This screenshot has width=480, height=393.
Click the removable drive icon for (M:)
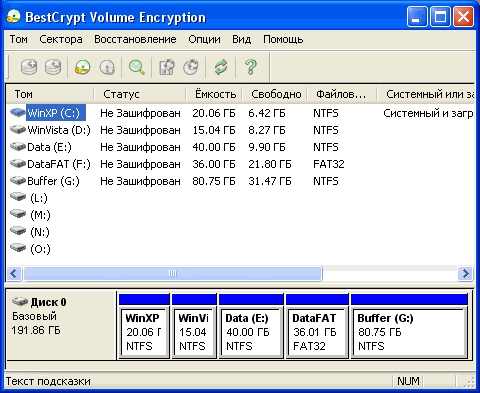point(18,214)
